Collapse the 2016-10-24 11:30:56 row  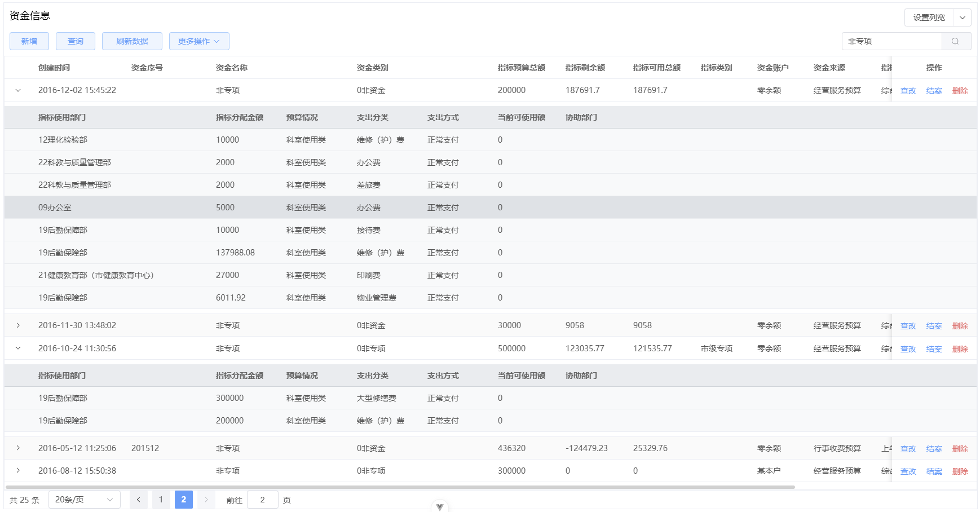[x=18, y=348]
